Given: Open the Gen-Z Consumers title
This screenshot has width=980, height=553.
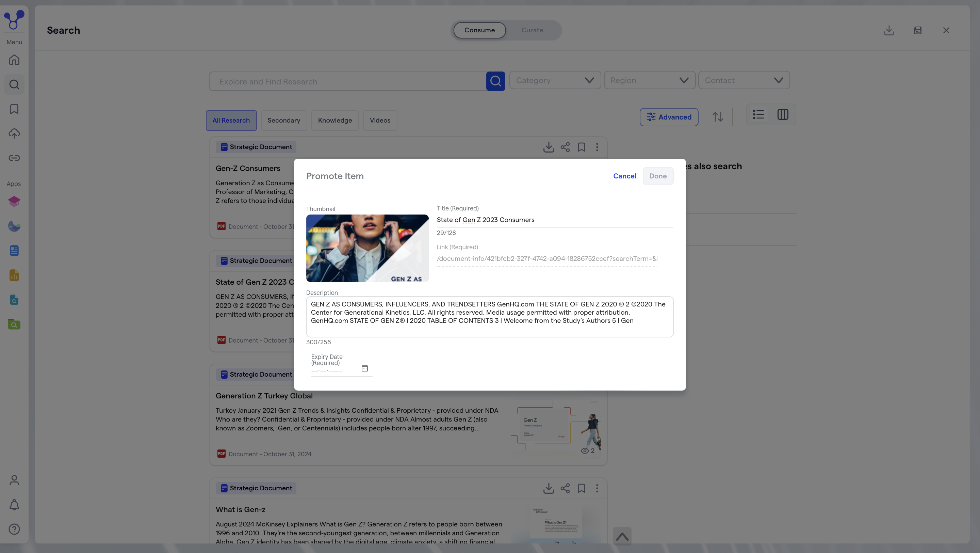Looking at the screenshot, I should pos(248,169).
